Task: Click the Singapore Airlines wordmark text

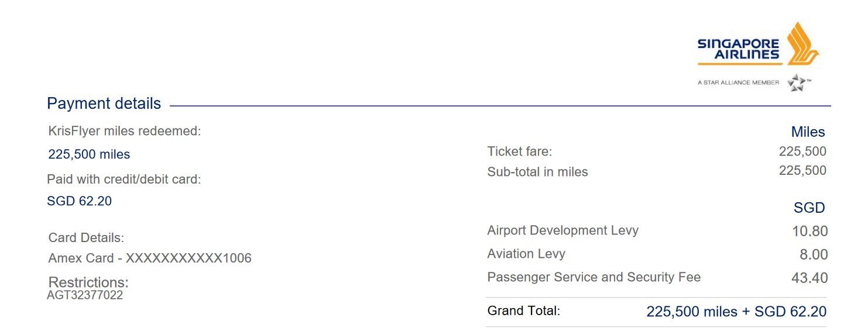Action: [738, 49]
